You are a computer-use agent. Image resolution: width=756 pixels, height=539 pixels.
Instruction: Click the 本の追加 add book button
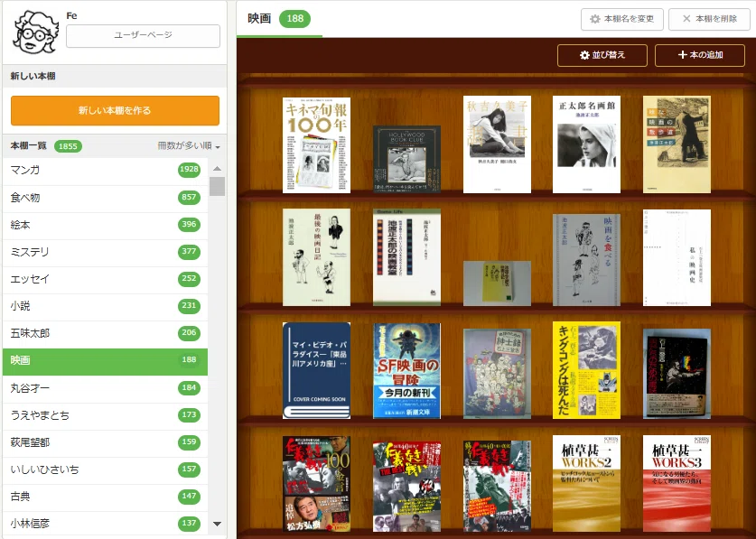[700, 55]
